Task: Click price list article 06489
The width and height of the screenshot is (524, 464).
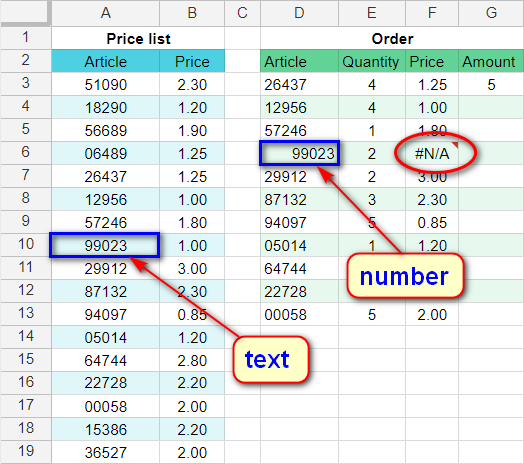Action: pos(105,153)
